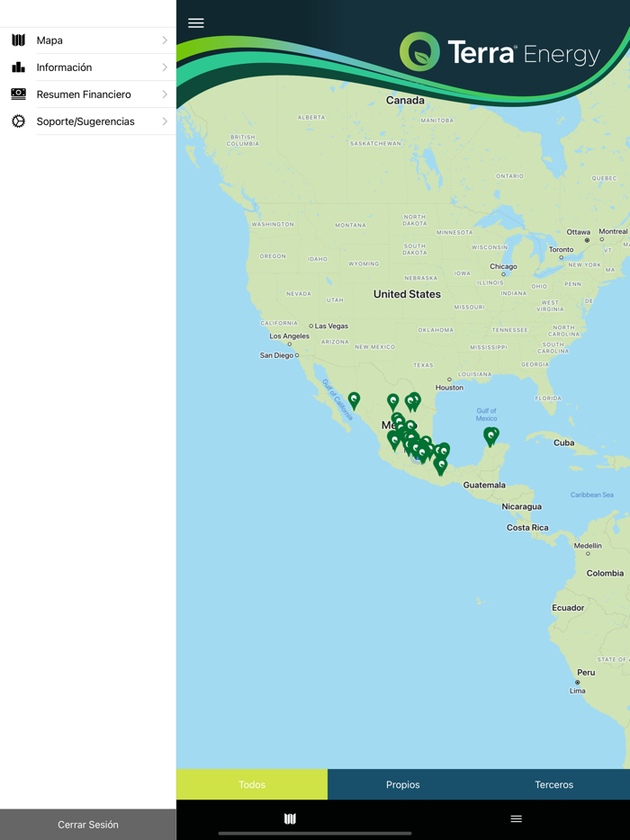Click the folded map icon beside Mapa

click(x=19, y=40)
